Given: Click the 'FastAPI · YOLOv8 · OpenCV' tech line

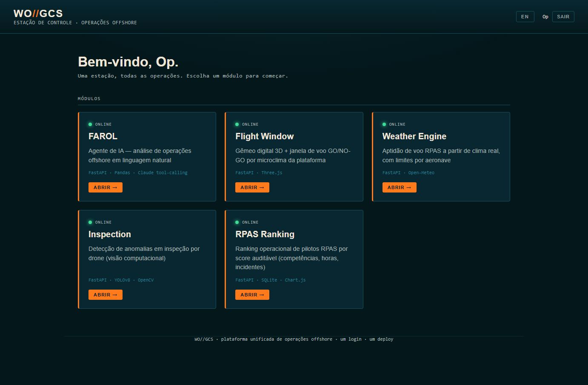Looking at the screenshot, I should pyautogui.click(x=121, y=280).
